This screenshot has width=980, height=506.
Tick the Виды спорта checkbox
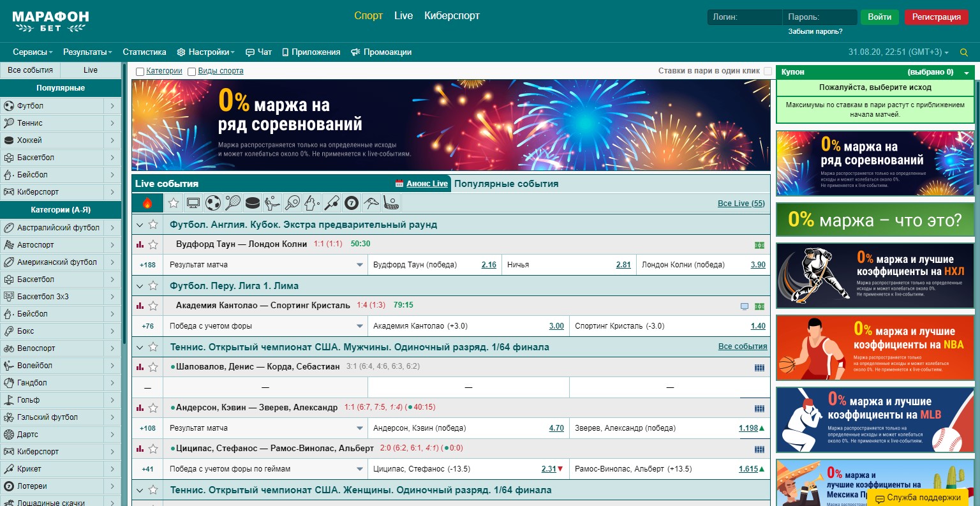(x=191, y=71)
